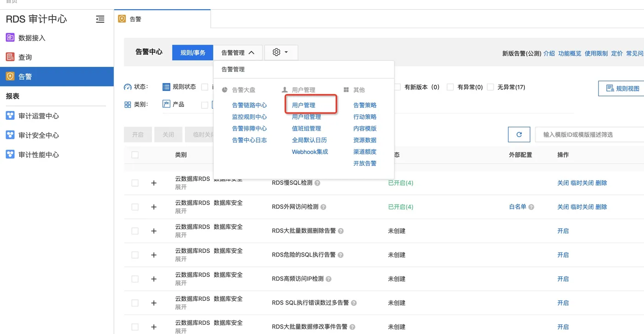Click the 审计运营中心 report icon
The height and width of the screenshot is (334, 644).
[x=10, y=116]
